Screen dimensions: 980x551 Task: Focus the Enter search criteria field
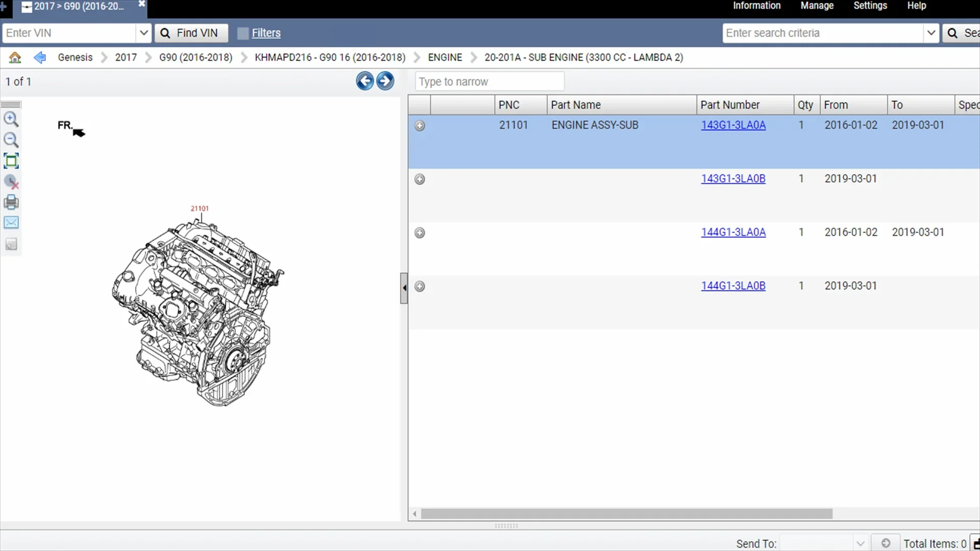tap(823, 33)
